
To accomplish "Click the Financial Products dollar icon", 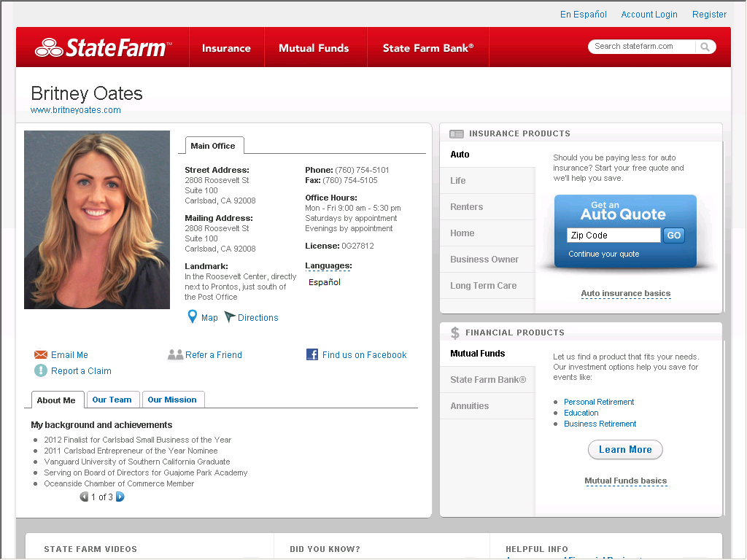I will [x=455, y=332].
